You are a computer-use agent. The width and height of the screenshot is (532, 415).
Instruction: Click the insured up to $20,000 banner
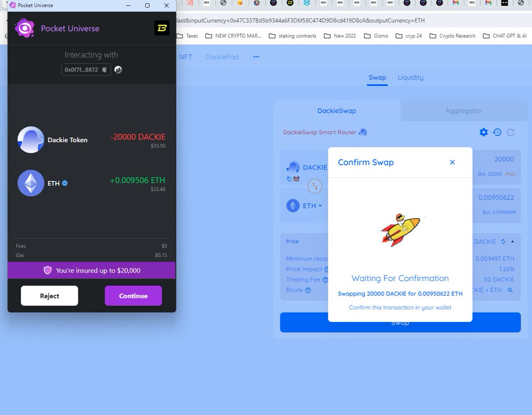[91, 270]
